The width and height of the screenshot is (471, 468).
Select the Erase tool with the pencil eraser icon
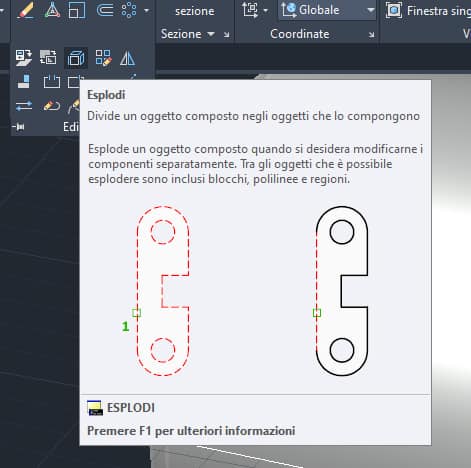tap(26, 10)
